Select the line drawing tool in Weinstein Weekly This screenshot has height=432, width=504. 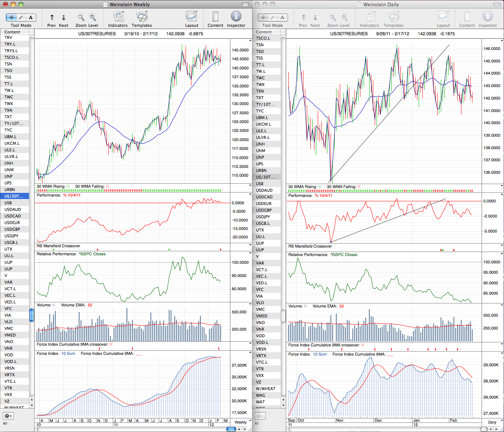pyautogui.click(x=21, y=17)
